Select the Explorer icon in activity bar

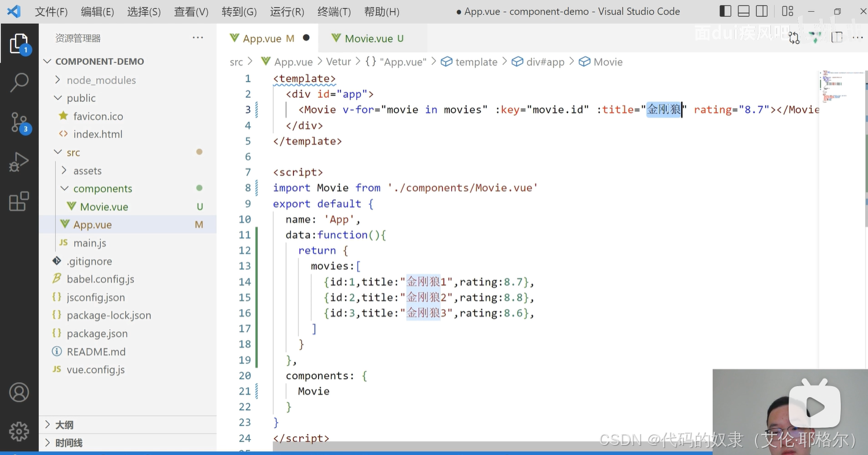tap(19, 43)
